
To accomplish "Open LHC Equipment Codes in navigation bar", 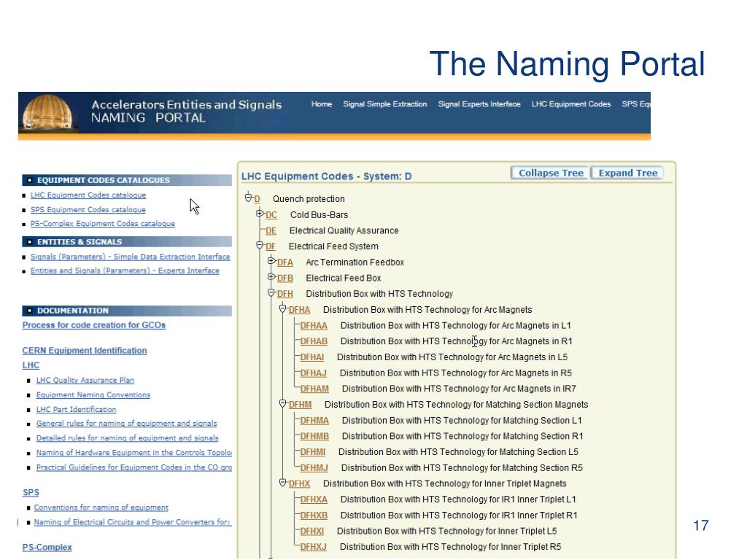I will point(571,104).
